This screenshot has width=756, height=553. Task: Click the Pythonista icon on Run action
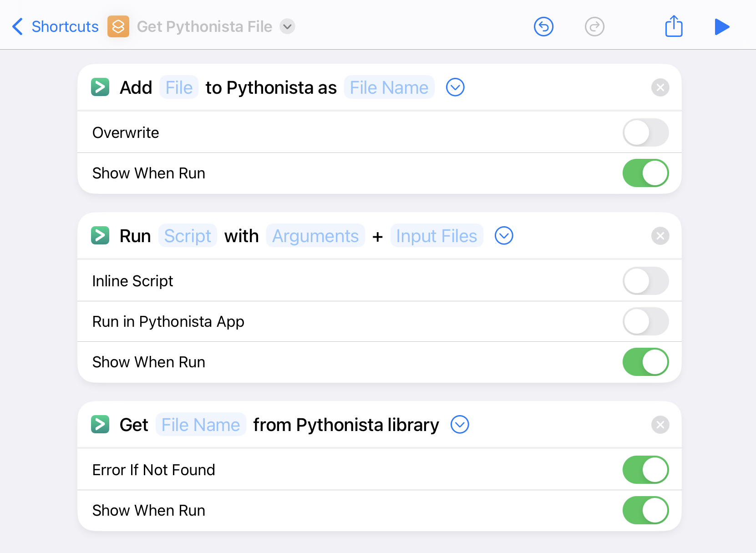pyautogui.click(x=100, y=236)
